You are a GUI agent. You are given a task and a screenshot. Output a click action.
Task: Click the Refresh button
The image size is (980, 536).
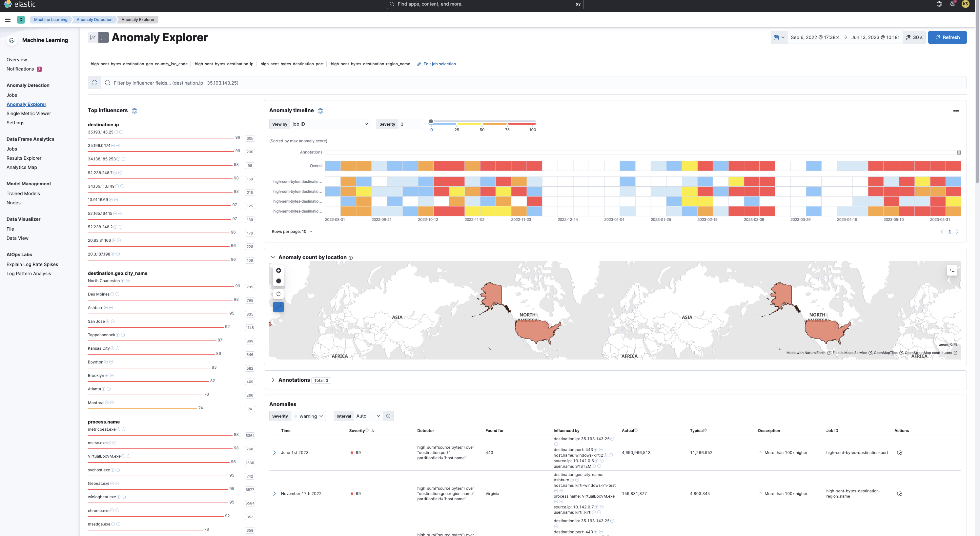(x=947, y=37)
